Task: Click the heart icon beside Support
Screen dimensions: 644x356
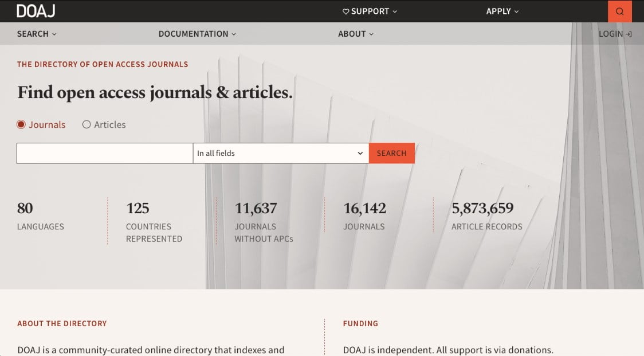Action: pyautogui.click(x=345, y=11)
